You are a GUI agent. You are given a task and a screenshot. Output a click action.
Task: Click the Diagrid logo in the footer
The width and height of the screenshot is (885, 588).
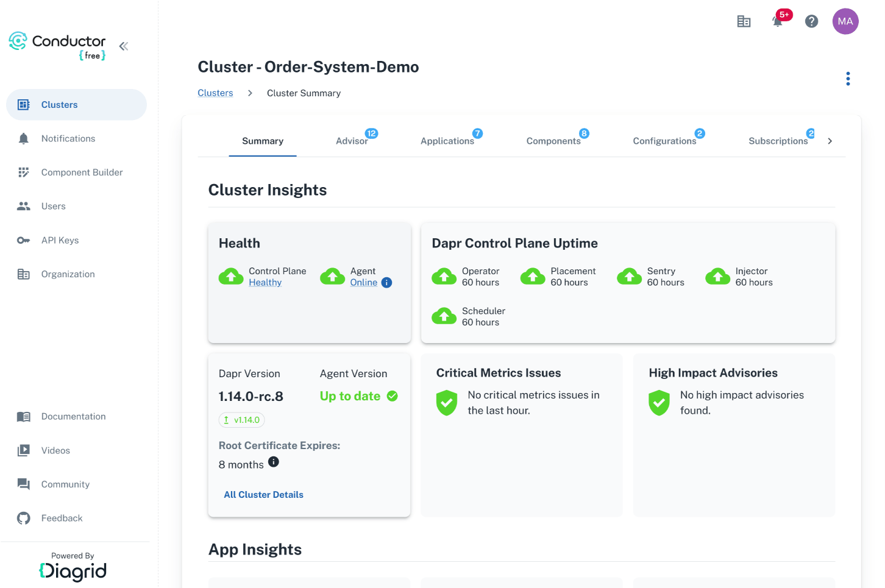point(73,571)
